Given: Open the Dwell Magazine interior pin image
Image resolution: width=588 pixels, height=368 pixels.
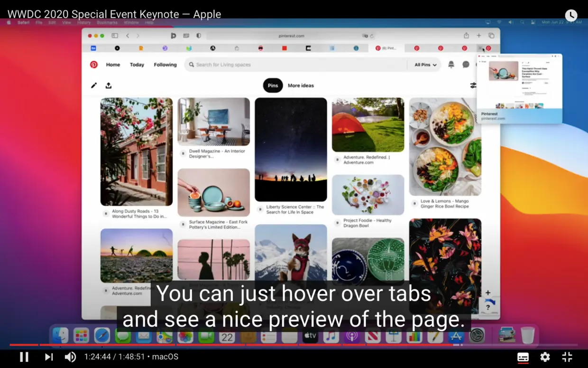Looking at the screenshot, I should click(214, 122).
